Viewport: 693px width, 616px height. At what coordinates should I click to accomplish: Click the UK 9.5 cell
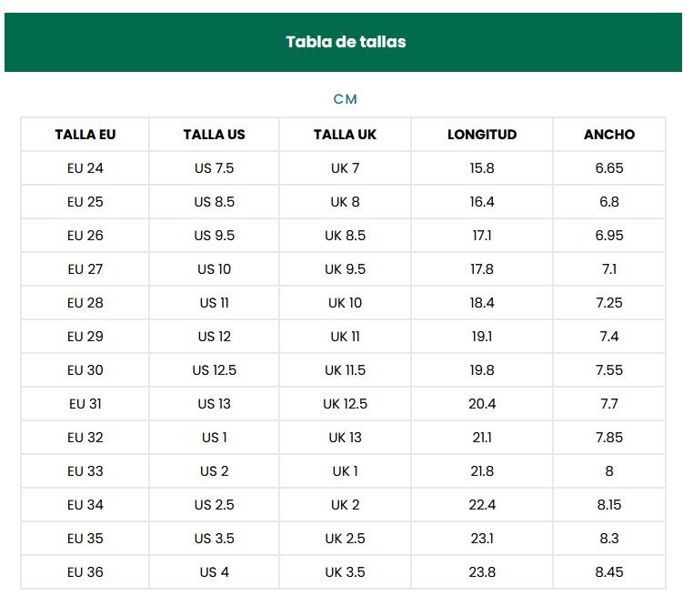345,269
